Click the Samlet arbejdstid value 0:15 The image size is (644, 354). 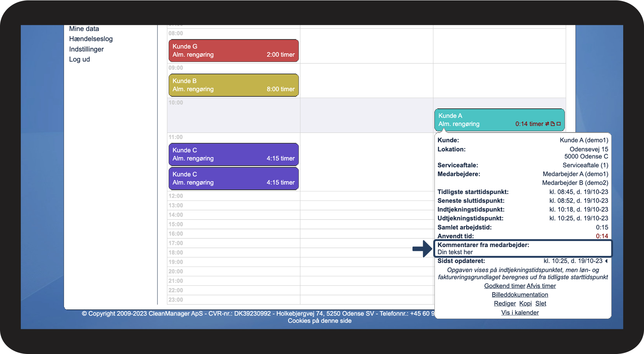(x=602, y=227)
